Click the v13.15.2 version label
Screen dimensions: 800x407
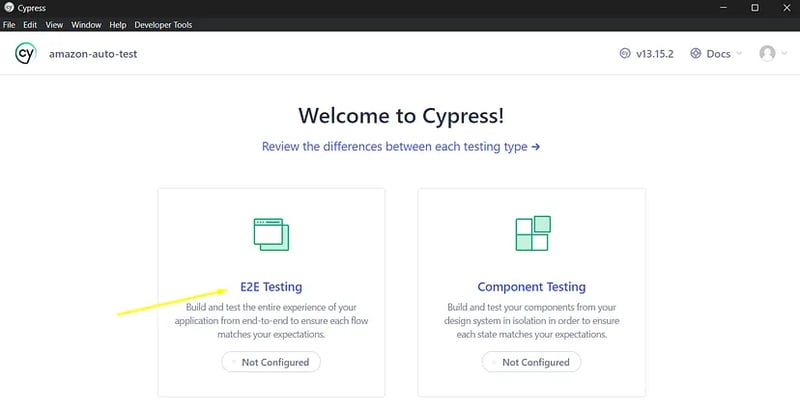click(x=655, y=54)
